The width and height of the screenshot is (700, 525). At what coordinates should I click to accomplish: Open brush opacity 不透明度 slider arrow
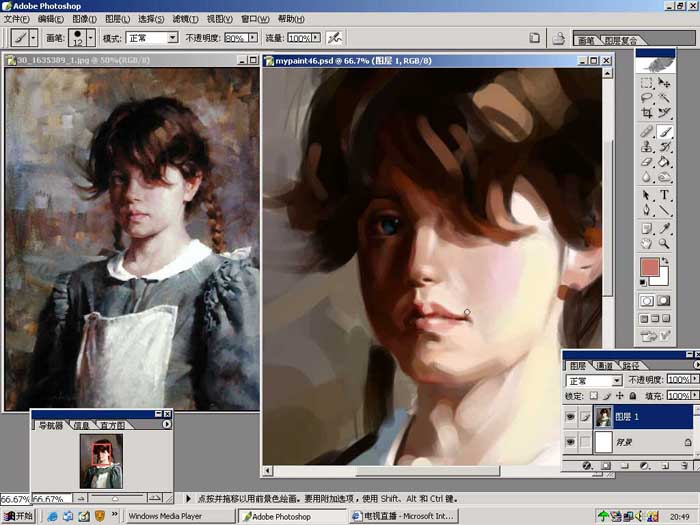click(x=253, y=38)
